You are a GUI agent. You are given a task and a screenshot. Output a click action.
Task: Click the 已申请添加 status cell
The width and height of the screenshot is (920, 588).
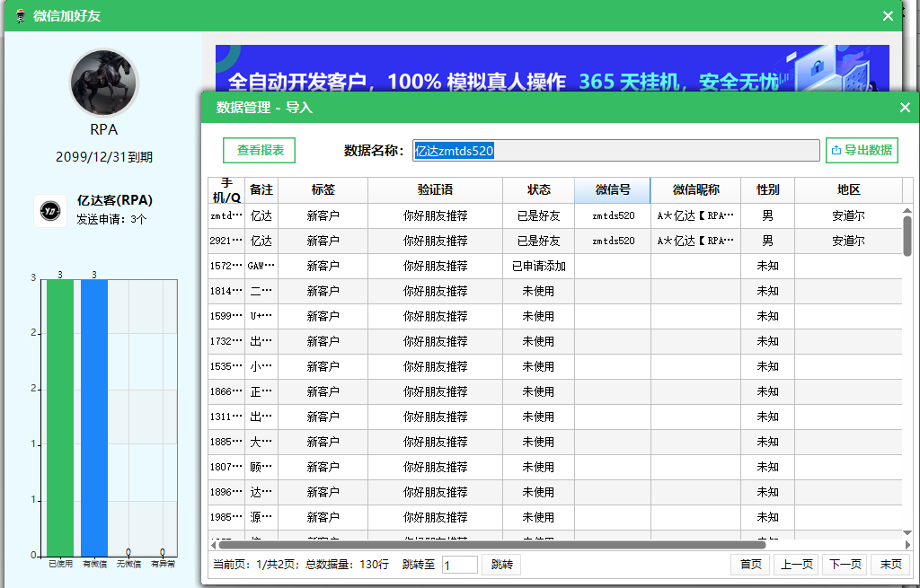pyautogui.click(x=539, y=266)
